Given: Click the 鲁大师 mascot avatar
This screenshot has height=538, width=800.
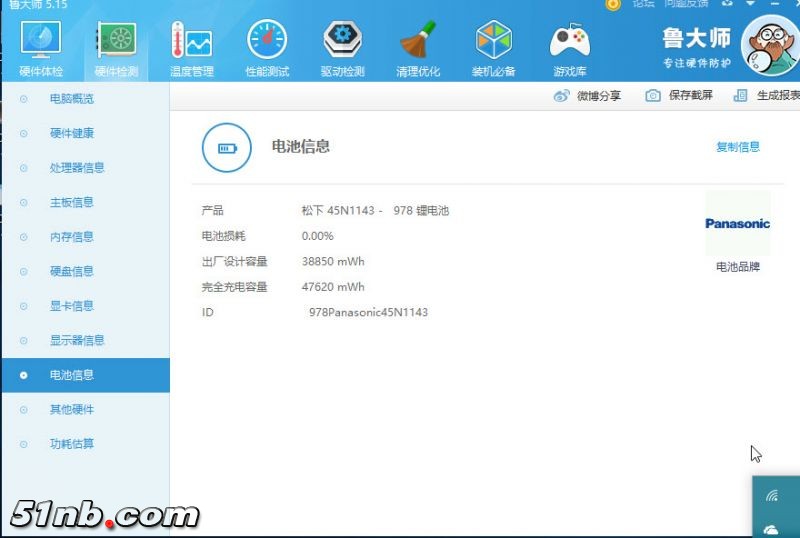Looking at the screenshot, I should pyautogui.click(x=768, y=46).
